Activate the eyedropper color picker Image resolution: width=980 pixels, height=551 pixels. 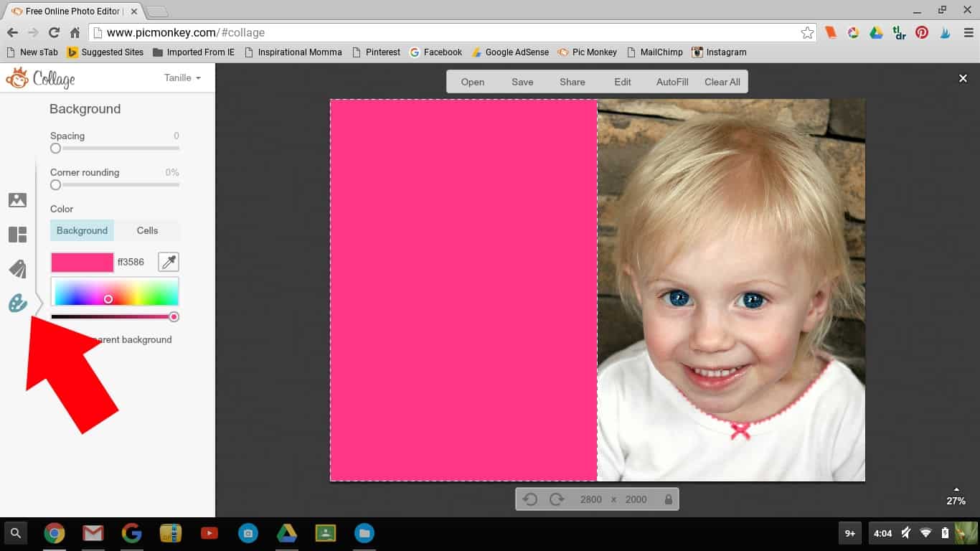pyautogui.click(x=169, y=262)
